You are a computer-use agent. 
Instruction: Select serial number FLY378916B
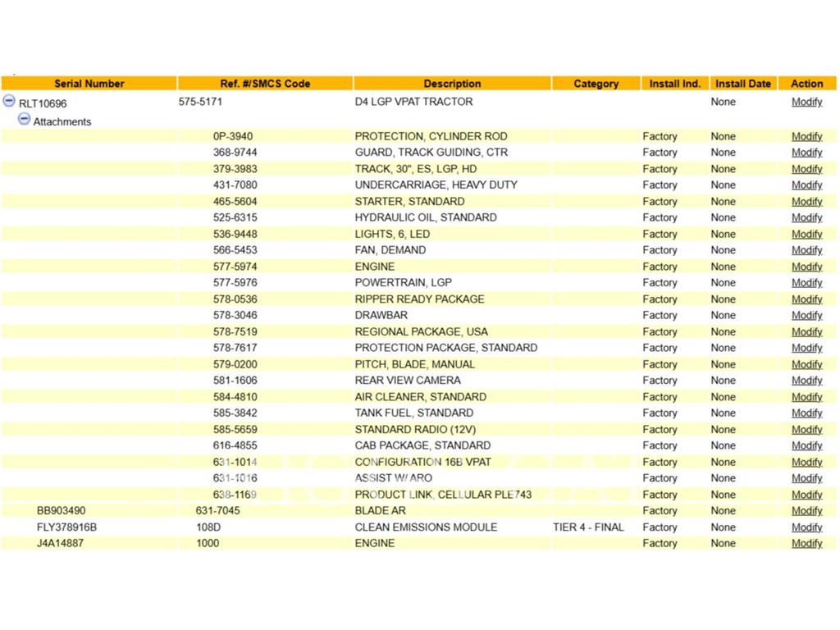click(67, 527)
